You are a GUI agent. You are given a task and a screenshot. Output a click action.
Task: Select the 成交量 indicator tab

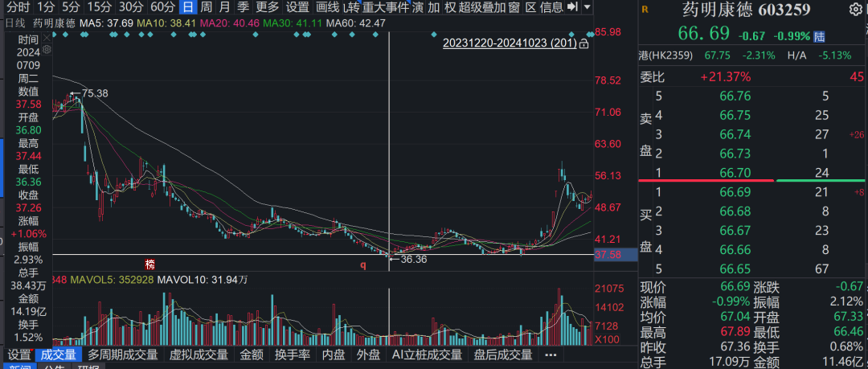pos(59,355)
